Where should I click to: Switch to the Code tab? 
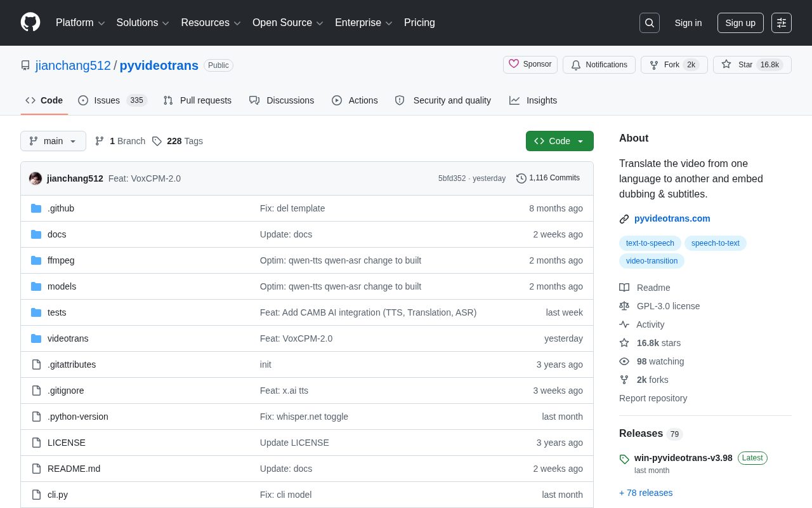[x=44, y=100]
